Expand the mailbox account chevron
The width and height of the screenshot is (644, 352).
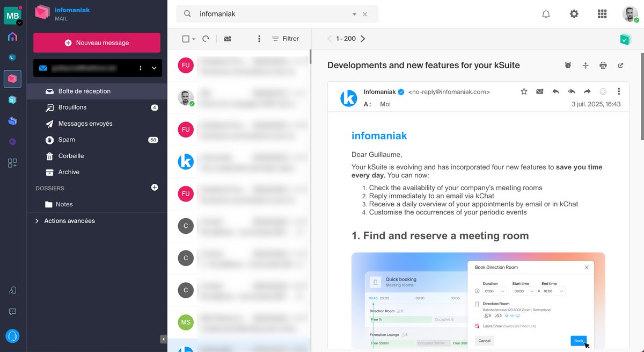[x=154, y=68]
